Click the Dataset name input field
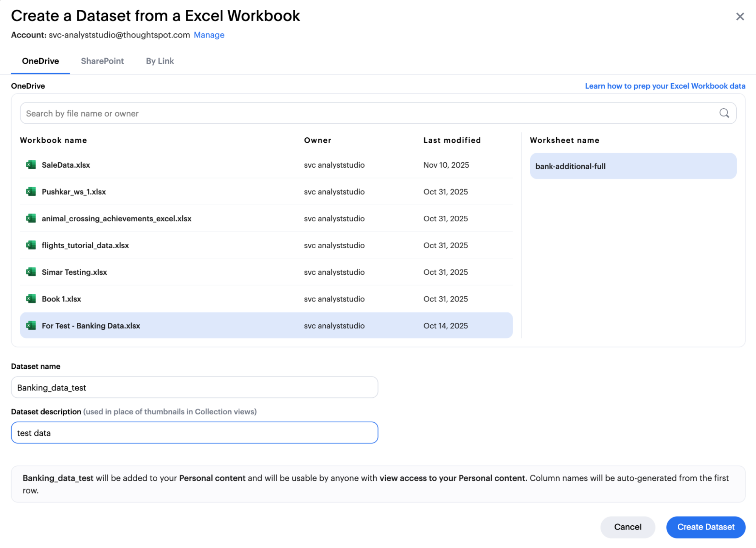Image resolution: width=756 pixels, height=548 pixels. [194, 387]
